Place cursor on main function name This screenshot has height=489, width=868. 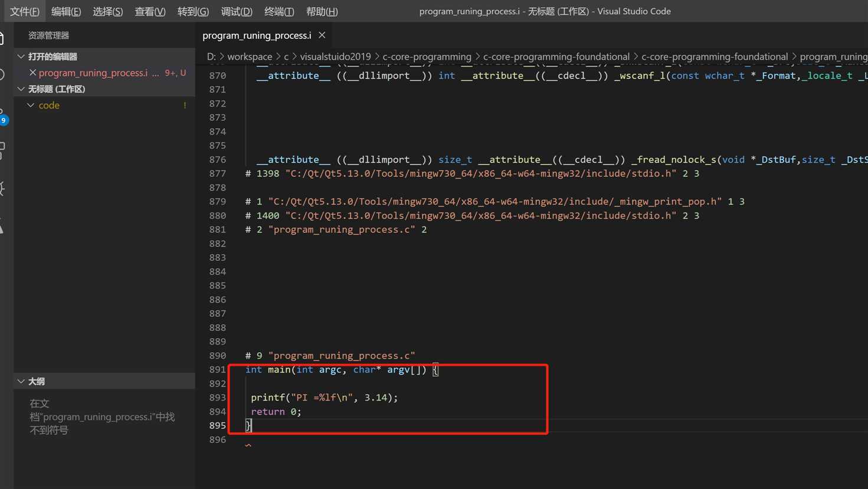[x=279, y=370]
